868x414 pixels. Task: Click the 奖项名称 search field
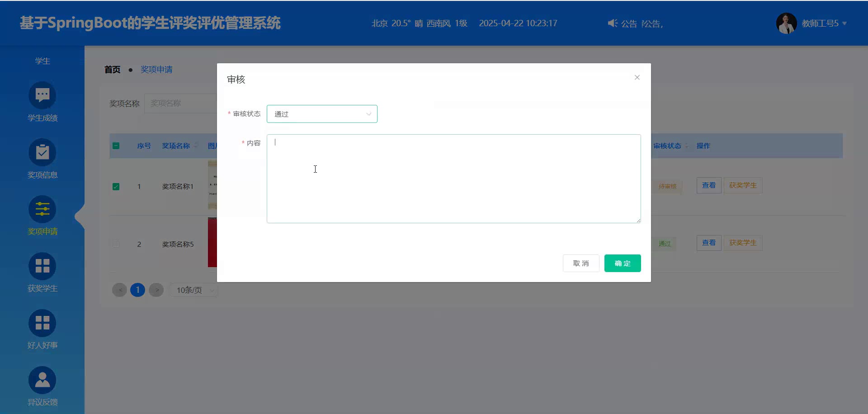(x=181, y=103)
